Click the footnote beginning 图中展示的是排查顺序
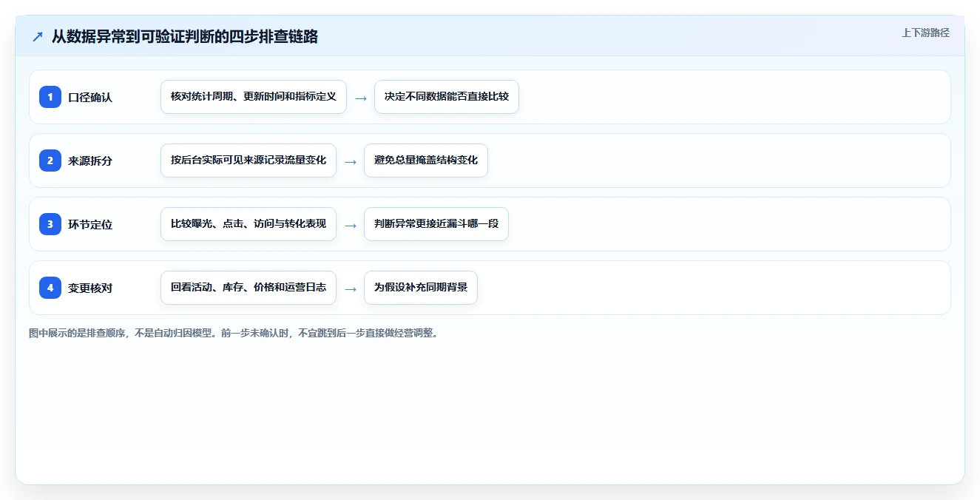The width and height of the screenshot is (980, 500). tap(234, 333)
